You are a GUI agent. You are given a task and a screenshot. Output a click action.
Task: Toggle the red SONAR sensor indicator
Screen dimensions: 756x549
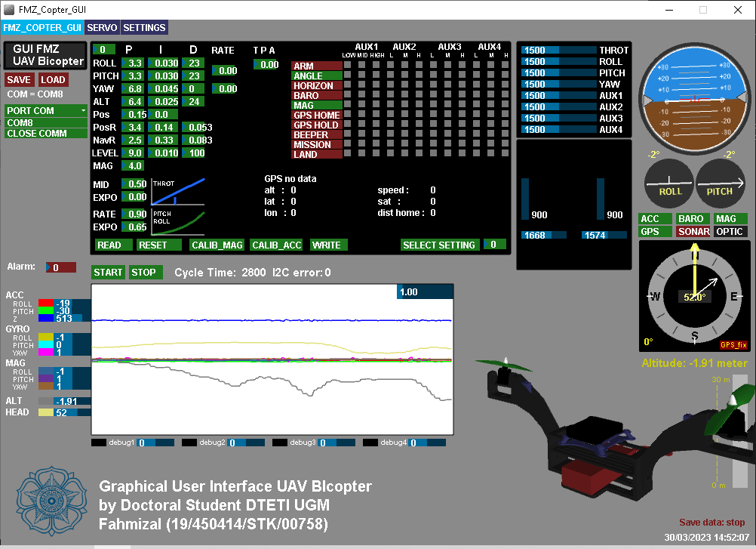(693, 232)
